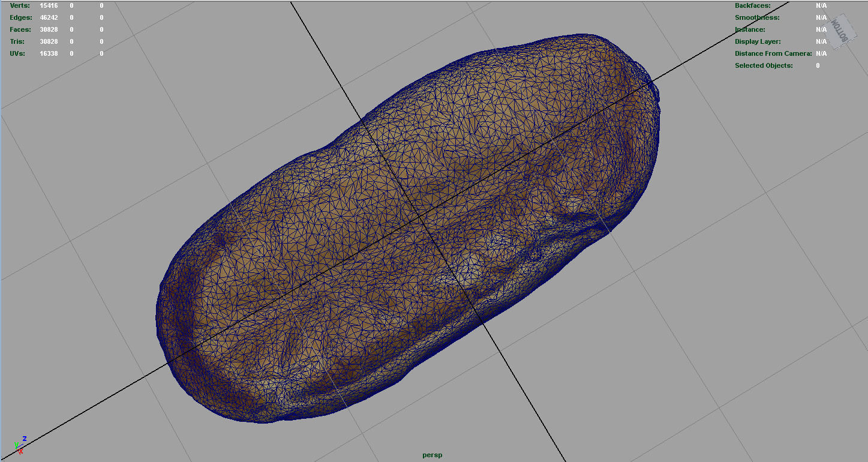Click the Faces: heads-up label
Viewport: 868px width, 462px height.
(x=20, y=29)
